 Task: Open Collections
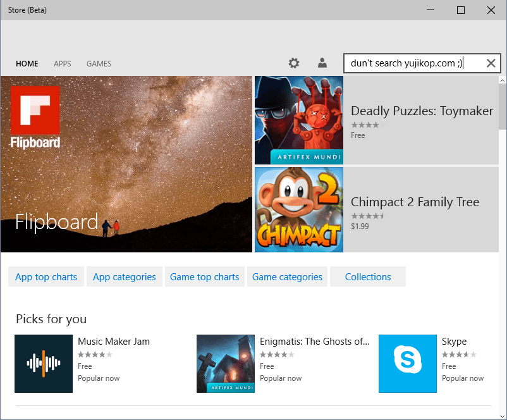coord(368,276)
